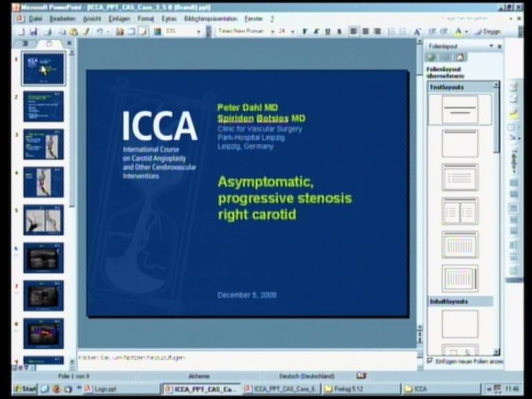Align text left
The width and height of the screenshot is (532, 399).
pos(353,32)
